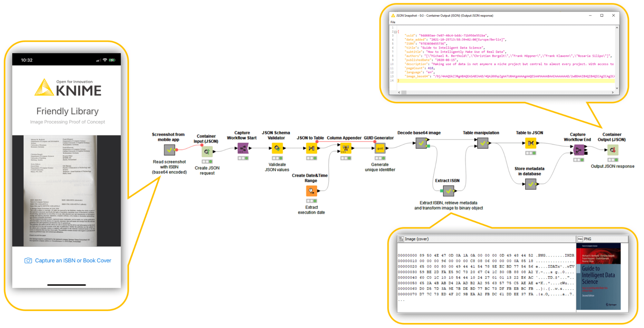This screenshot has width=644, height=328.
Task: Maximize the JSON Snapshot window
Action: [601, 15]
